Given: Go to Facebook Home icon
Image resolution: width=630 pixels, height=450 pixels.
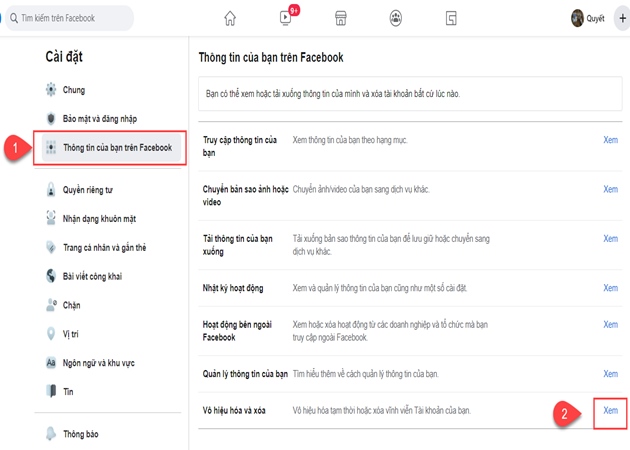Looking at the screenshot, I should coord(230,18).
